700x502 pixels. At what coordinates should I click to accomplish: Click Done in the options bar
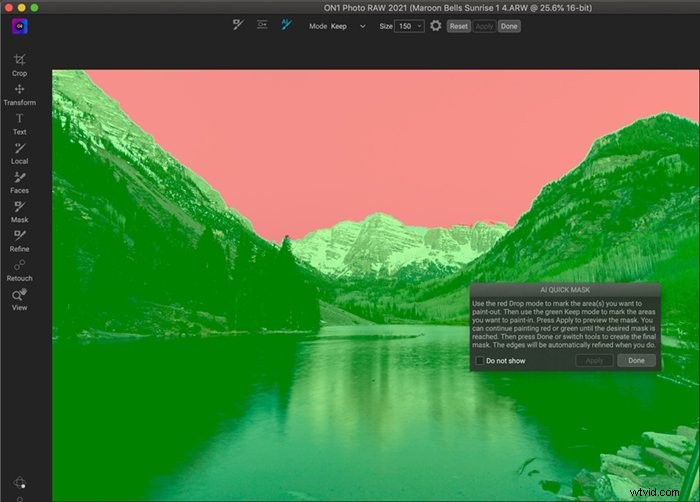[x=509, y=26]
